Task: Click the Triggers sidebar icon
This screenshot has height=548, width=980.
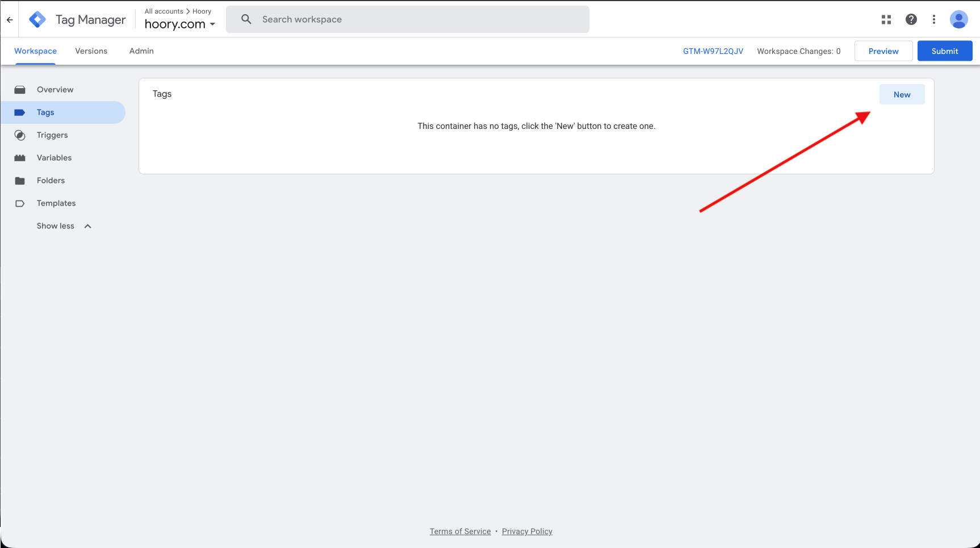Action: click(20, 135)
